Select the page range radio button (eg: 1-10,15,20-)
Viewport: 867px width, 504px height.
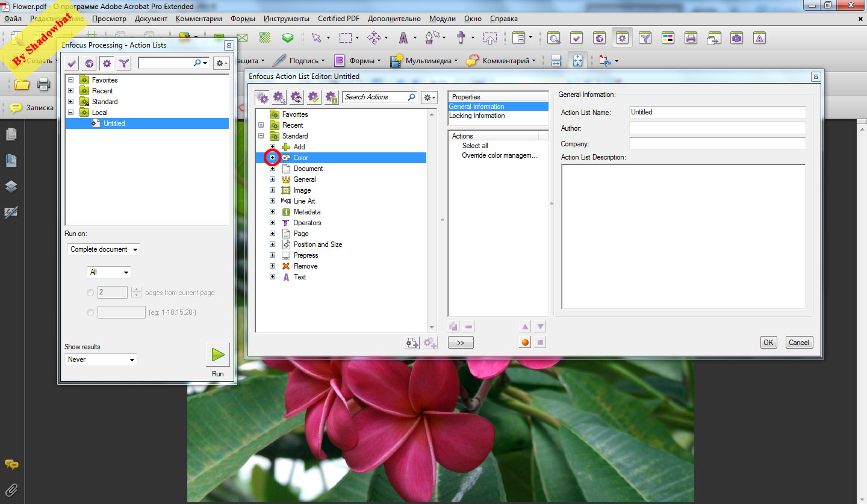(x=90, y=313)
